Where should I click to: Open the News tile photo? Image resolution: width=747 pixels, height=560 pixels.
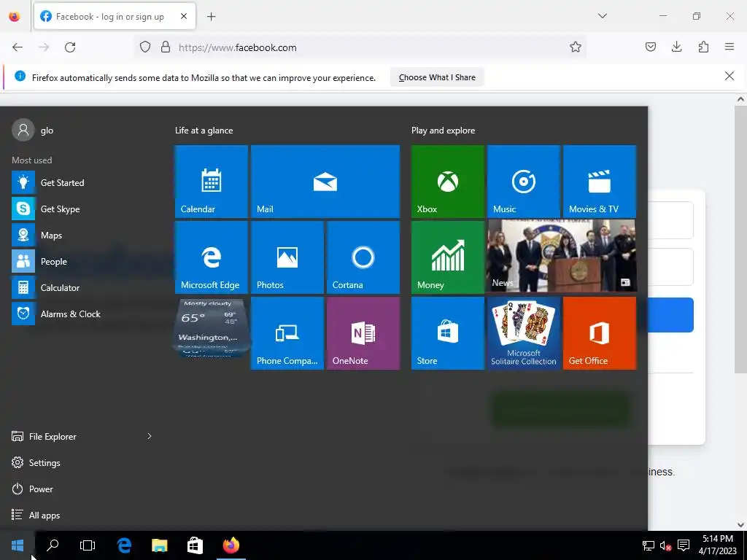tap(561, 256)
